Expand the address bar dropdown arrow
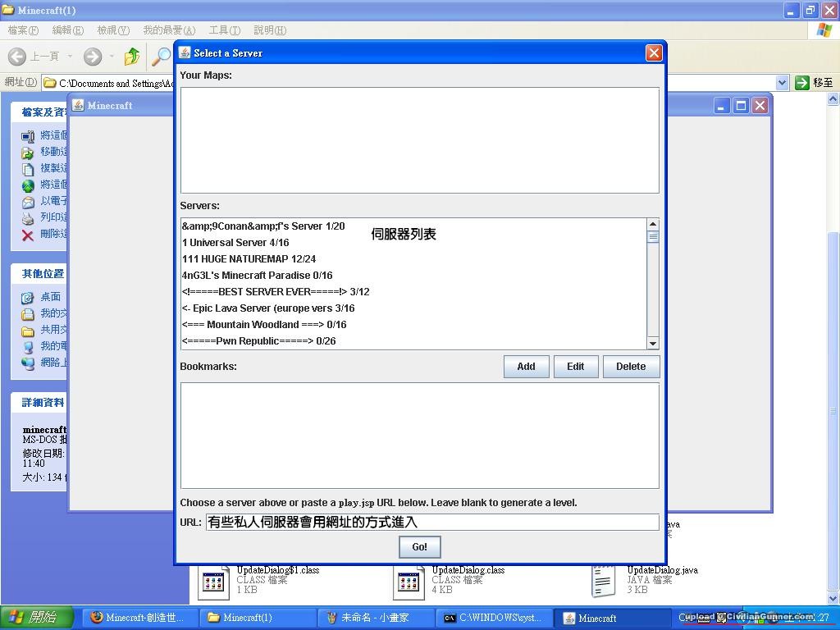Screen dimensions: 840x630 click(x=781, y=83)
